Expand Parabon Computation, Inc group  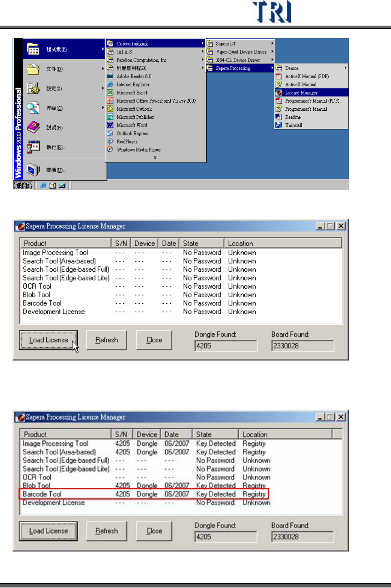[x=156, y=60]
